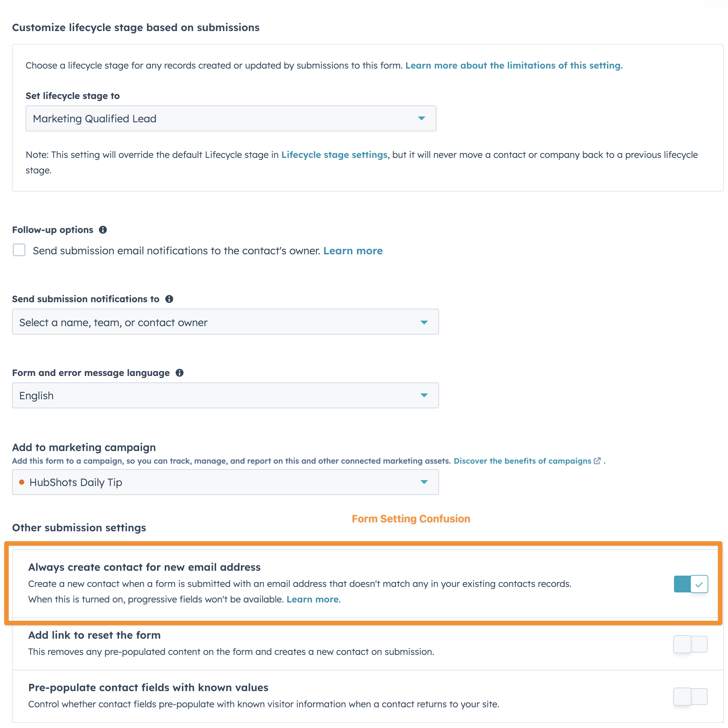Viewport: 728px width, 728px height.
Task: Enable Add link to reset the form toggle
Action: [690, 644]
